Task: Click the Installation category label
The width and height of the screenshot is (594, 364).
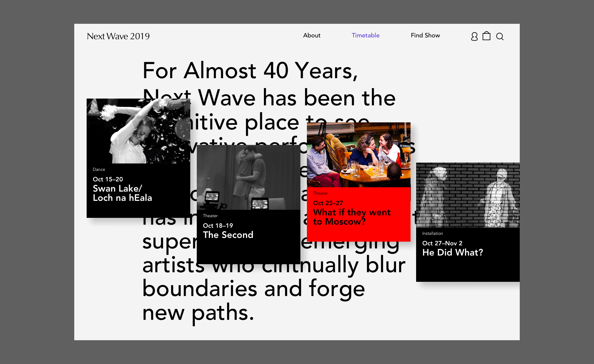Action: point(433,233)
